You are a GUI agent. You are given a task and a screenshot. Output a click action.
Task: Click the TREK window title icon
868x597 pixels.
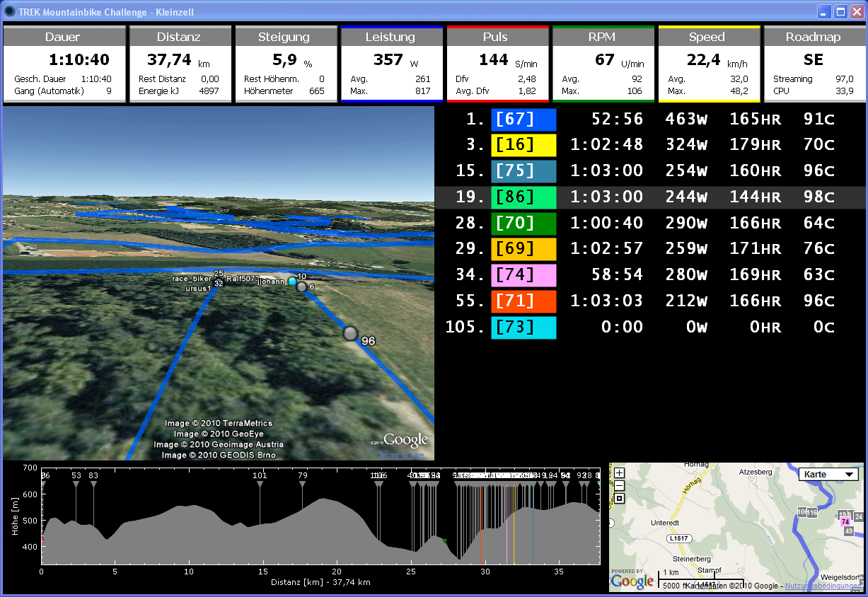(10, 12)
